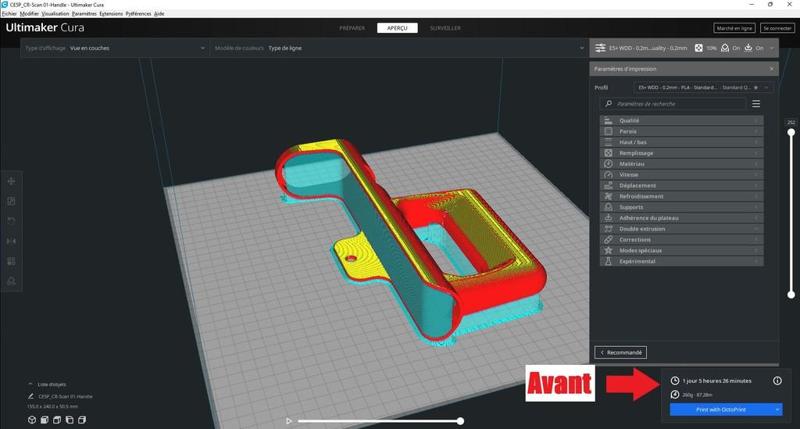Click the Marché en ligne button

coord(734,28)
